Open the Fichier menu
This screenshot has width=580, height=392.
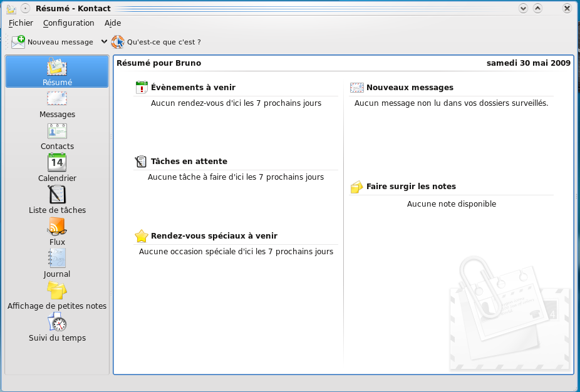click(x=21, y=23)
